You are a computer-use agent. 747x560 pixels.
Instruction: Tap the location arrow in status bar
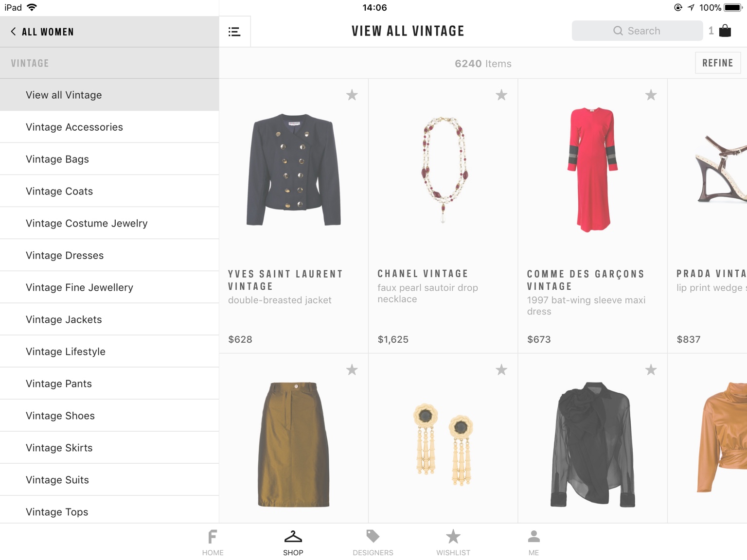(x=691, y=7)
